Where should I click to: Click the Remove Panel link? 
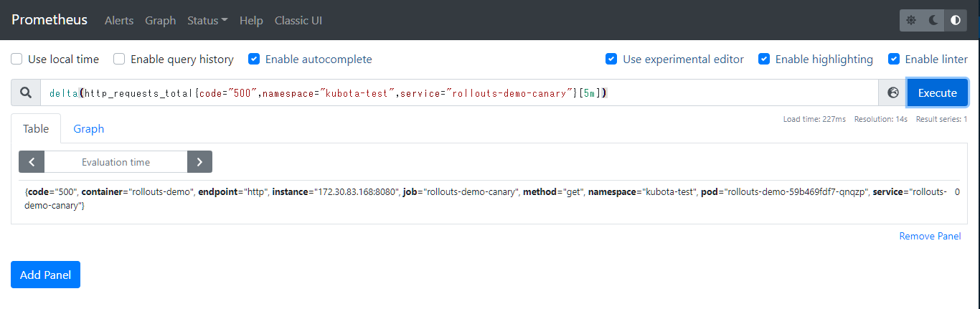tap(930, 236)
